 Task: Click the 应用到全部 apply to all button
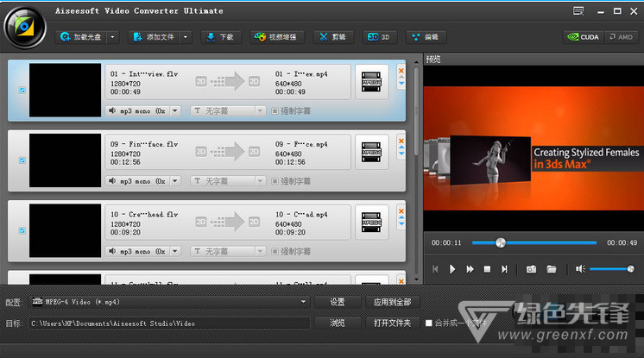(x=392, y=302)
